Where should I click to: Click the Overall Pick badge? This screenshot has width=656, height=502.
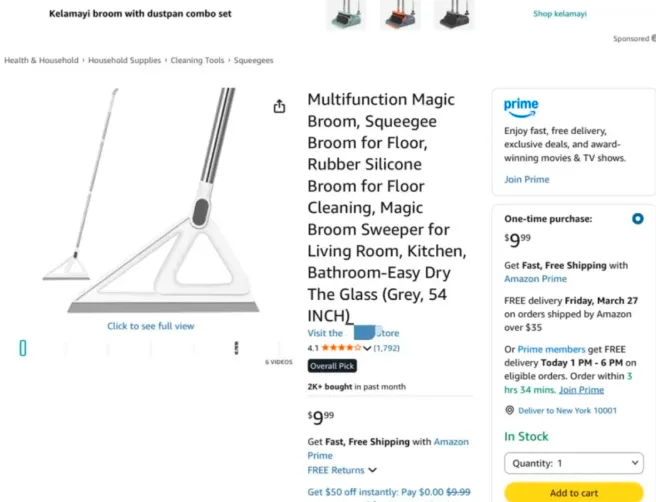pos(331,366)
